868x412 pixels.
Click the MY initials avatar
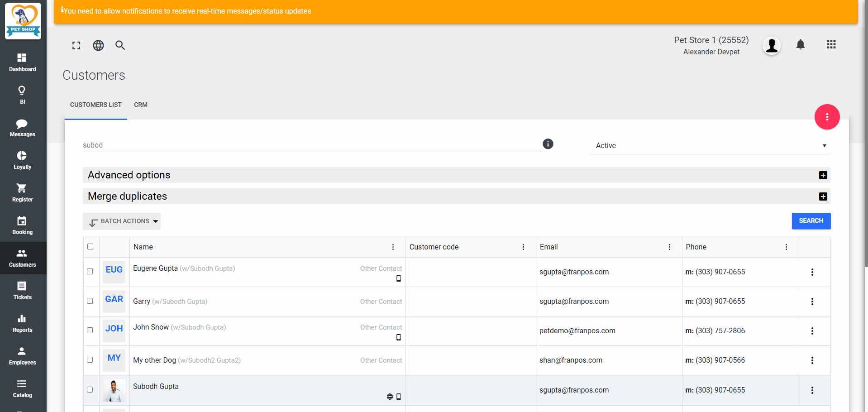[x=114, y=360]
